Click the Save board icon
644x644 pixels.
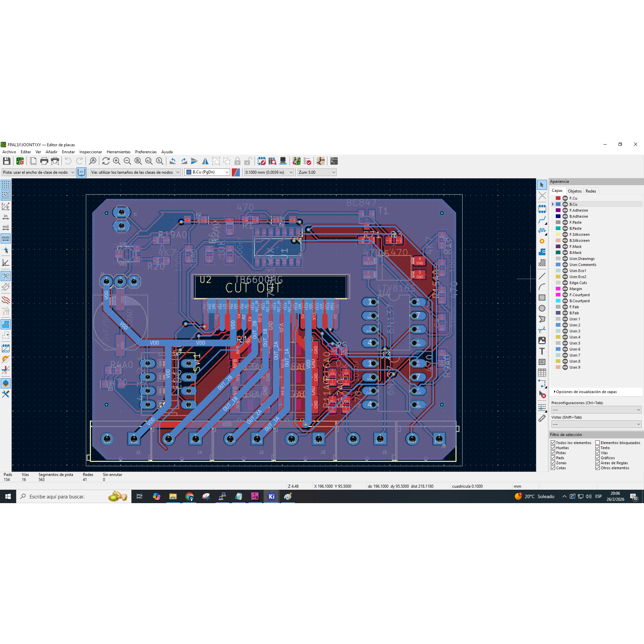click(6, 161)
